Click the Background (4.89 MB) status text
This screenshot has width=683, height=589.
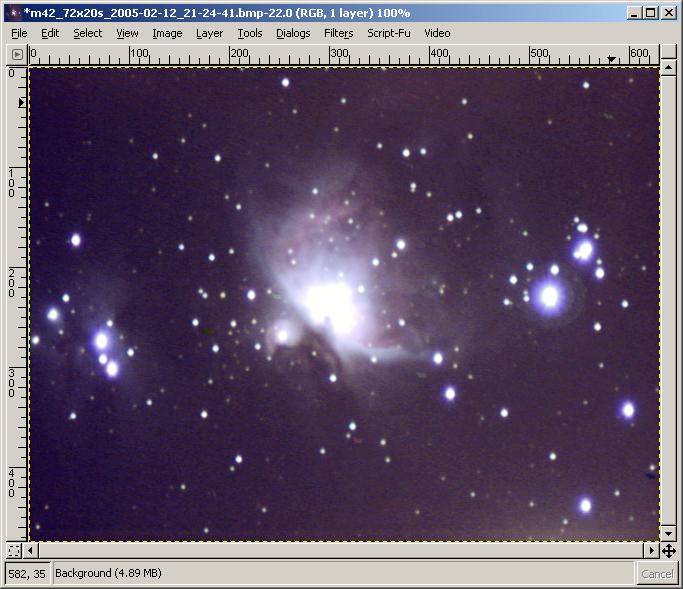click(x=108, y=573)
